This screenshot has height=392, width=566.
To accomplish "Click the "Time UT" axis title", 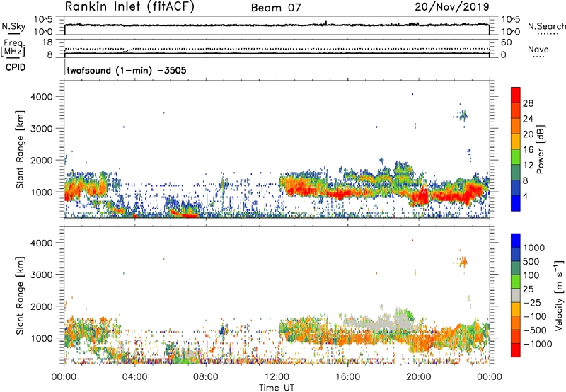I will pos(277,388).
